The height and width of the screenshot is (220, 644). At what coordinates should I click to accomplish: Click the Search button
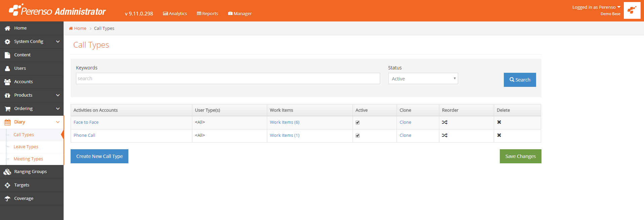click(x=520, y=80)
